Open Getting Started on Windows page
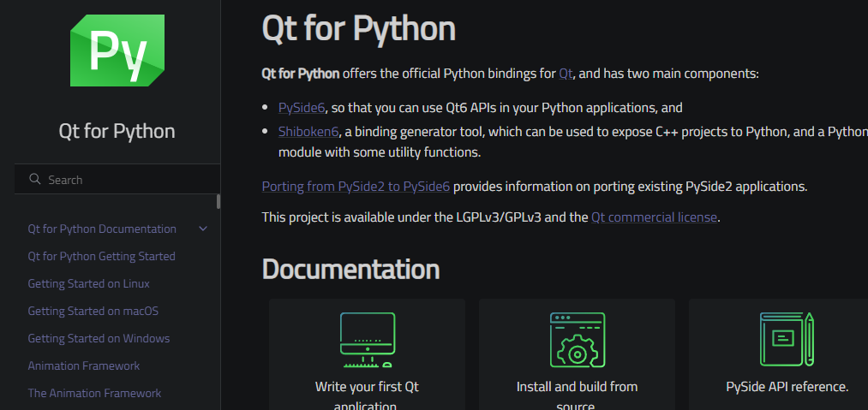The height and width of the screenshot is (410, 868). [99, 338]
